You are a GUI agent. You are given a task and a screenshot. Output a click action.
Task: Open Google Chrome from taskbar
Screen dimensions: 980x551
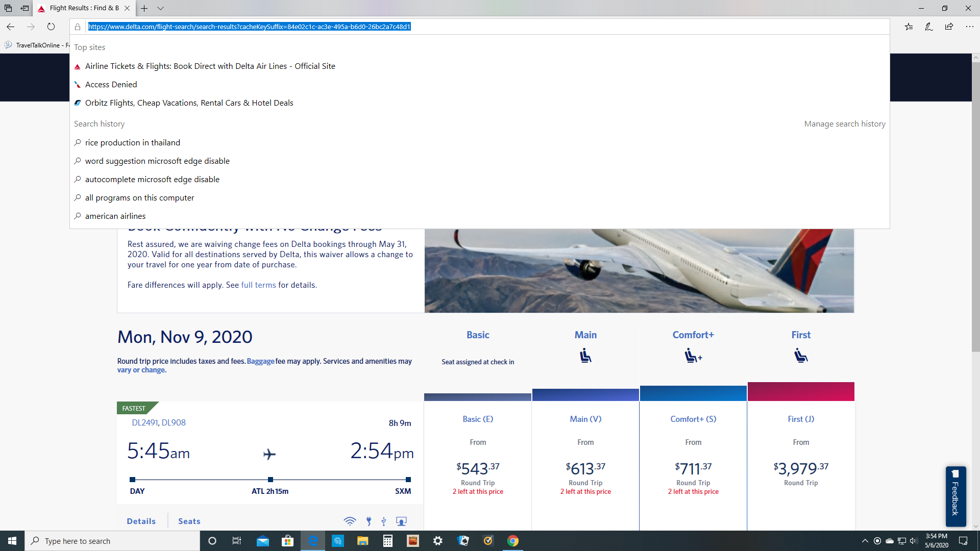513,541
